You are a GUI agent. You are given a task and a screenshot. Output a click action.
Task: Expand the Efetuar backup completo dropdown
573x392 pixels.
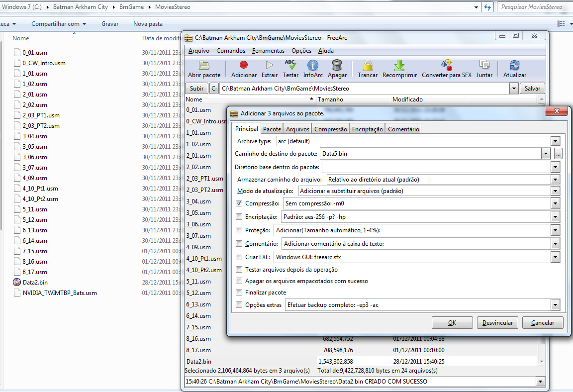pyautogui.click(x=555, y=304)
